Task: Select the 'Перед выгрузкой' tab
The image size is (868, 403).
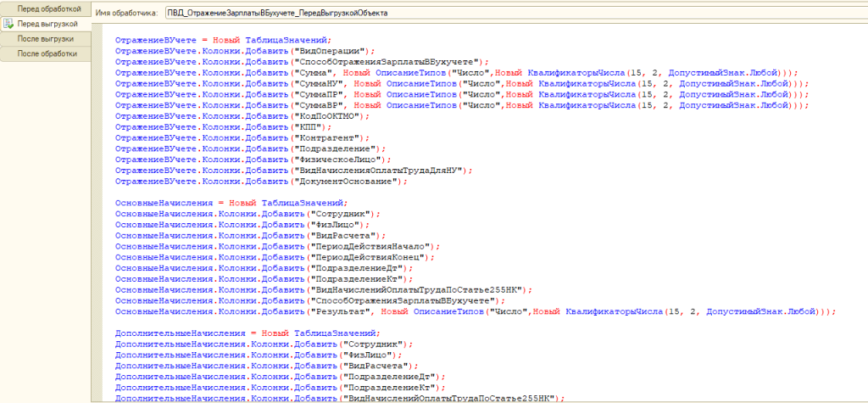Action: coord(47,24)
